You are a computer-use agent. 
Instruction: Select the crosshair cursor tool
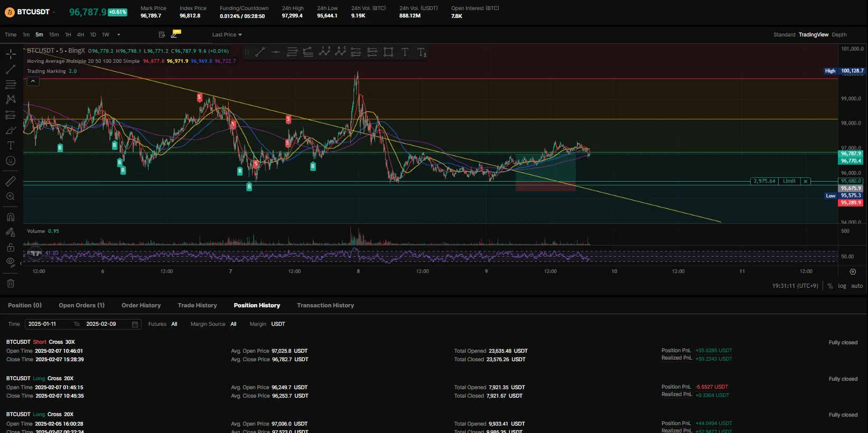click(11, 54)
